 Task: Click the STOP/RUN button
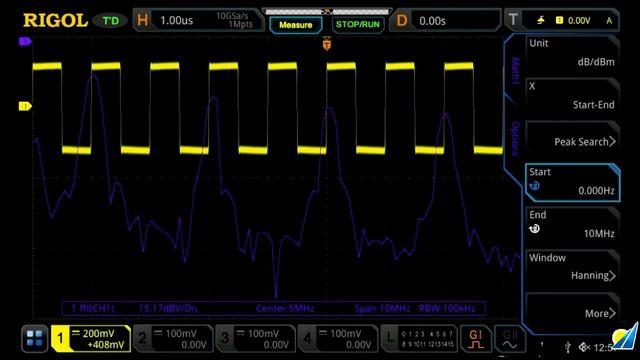tap(358, 24)
